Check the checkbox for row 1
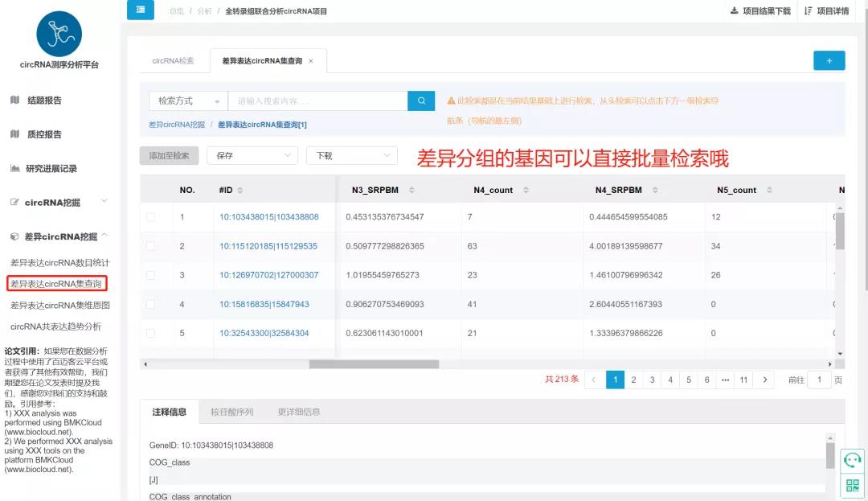 [x=151, y=217]
